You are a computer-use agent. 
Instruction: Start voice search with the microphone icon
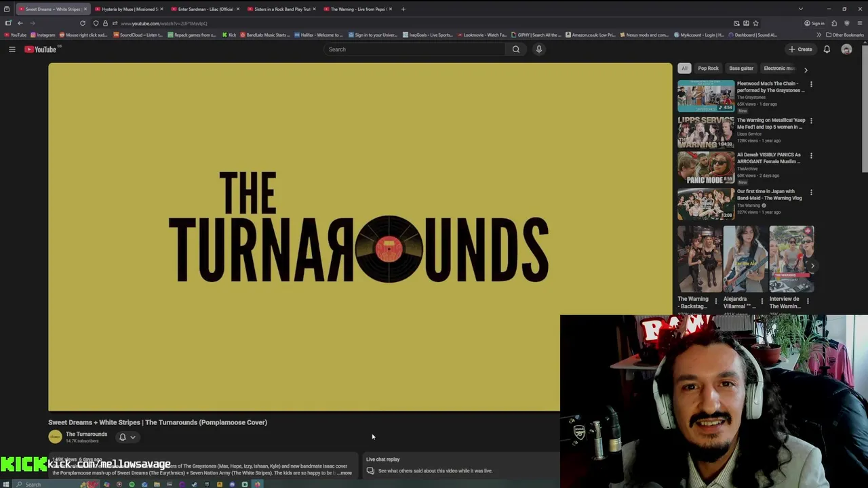click(x=539, y=49)
